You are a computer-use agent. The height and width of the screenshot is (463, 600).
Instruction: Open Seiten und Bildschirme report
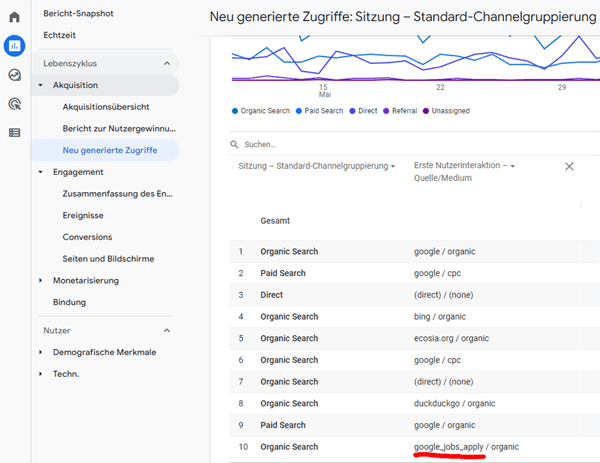pos(108,259)
